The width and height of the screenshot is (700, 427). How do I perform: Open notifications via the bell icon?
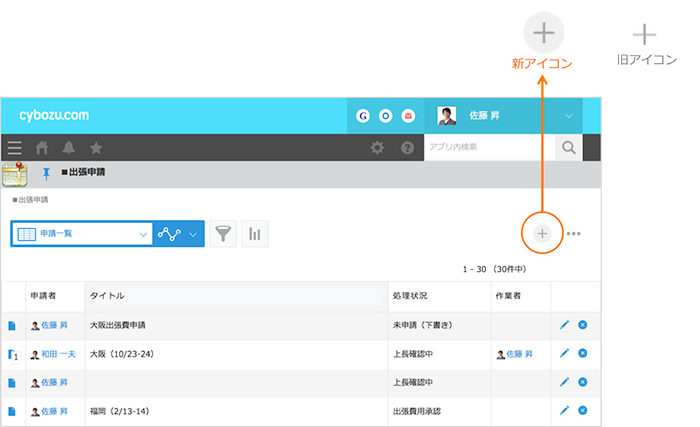tap(69, 148)
